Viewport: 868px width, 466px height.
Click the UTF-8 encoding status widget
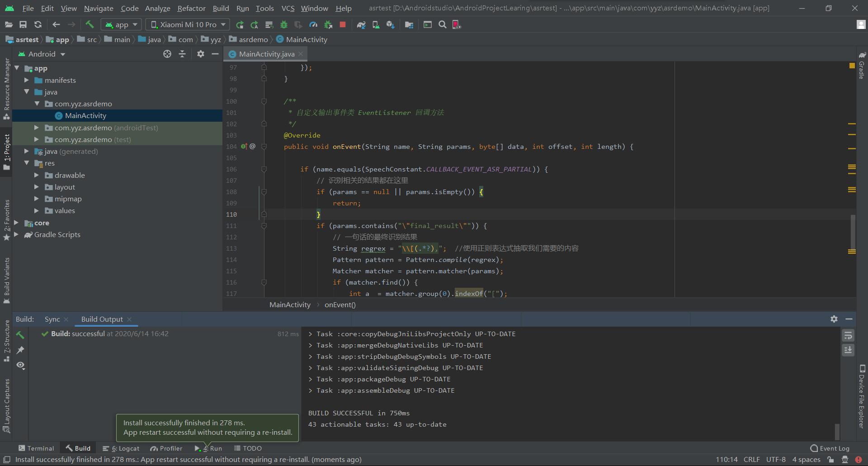(776, 459)
